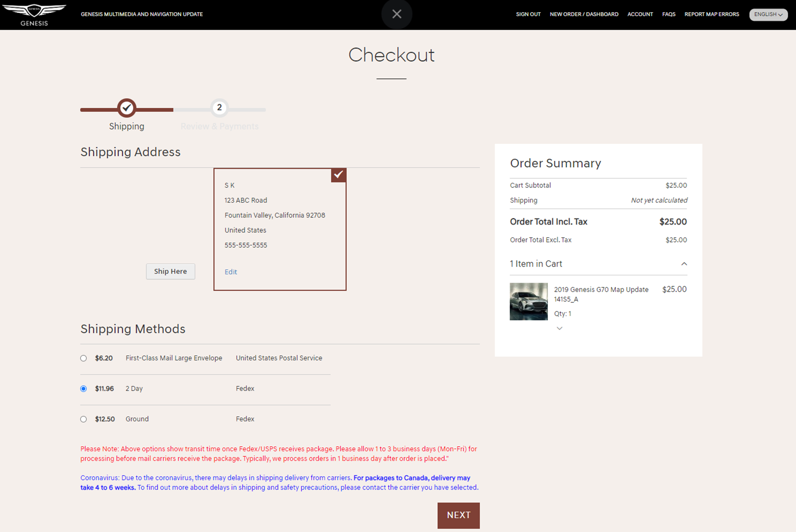Click the 'Not yet calculated' shipping value
The width and height of the screenshot is (796, 532).
tap(659, 201)
